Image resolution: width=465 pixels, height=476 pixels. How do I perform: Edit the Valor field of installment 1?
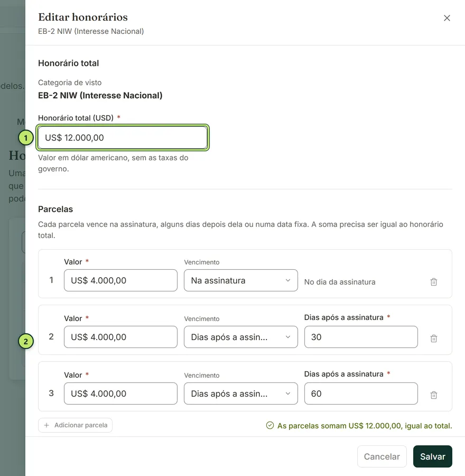[120, 280]
